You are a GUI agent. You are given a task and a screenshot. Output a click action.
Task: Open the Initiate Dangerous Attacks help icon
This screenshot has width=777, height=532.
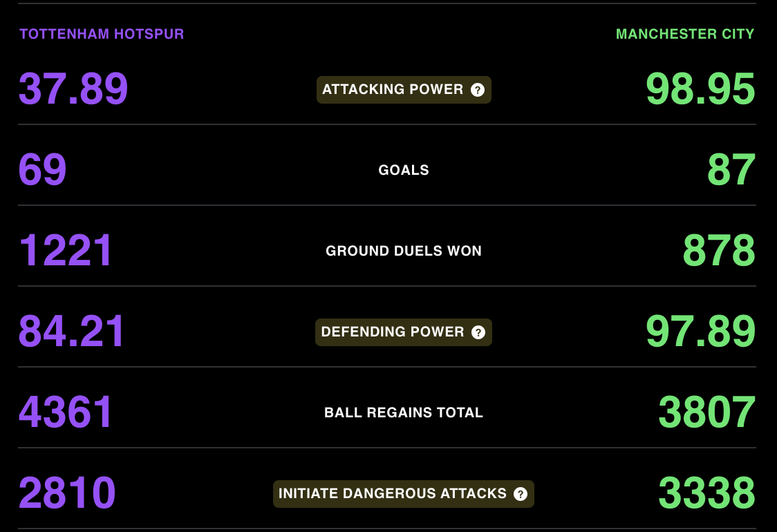coord(521,494)
